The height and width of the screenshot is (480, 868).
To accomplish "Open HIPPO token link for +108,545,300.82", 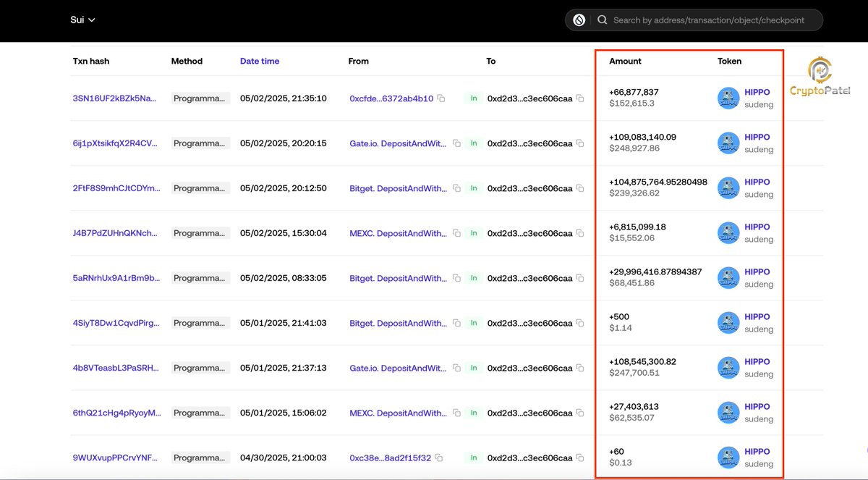I will [x=757, y=361].
